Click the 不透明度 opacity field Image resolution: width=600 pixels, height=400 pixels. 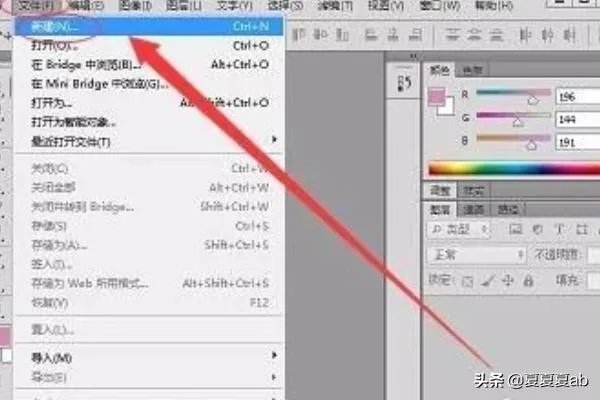click(x=593, y=255)
